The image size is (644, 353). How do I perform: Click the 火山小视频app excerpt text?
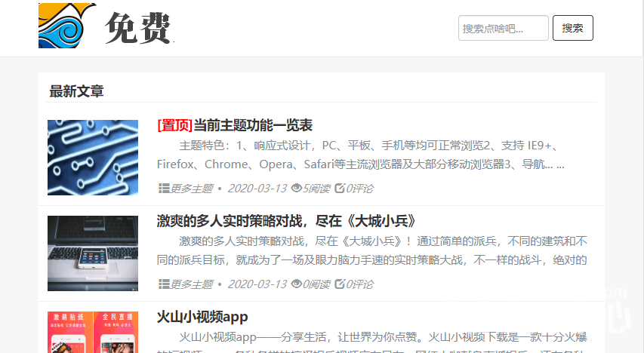tap(372, 343)
